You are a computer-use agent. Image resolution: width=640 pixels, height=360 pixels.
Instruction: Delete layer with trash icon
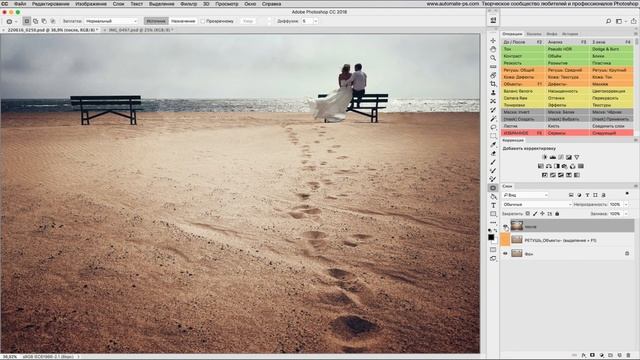pyautogui.click(x=628, y=356)
